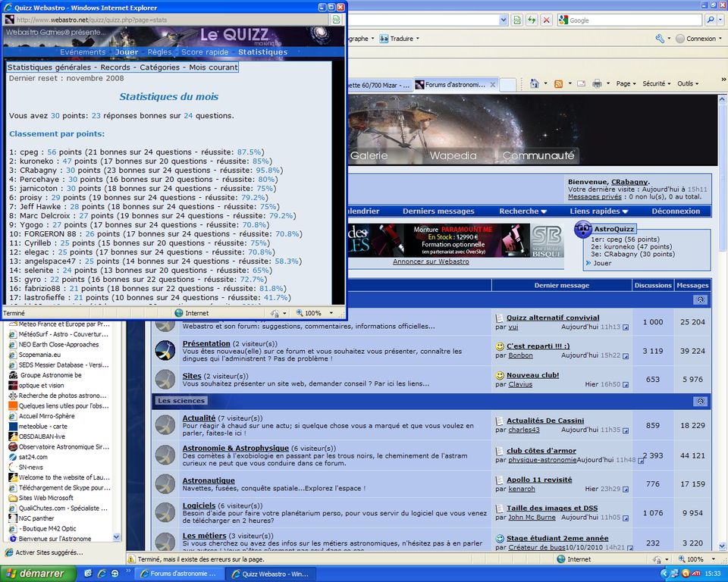The image size is (728, 582).
Task: Click Records statistics link
Action: (115, 67)
